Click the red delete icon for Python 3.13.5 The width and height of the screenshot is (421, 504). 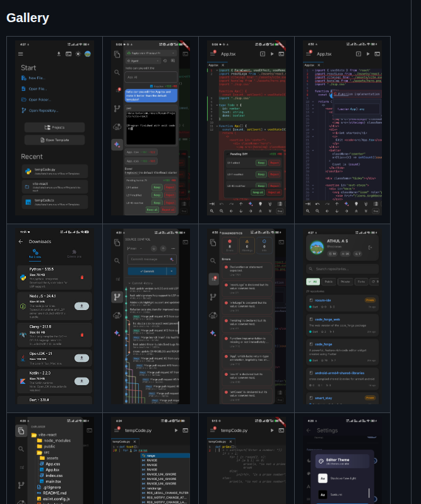click(82, 277)
